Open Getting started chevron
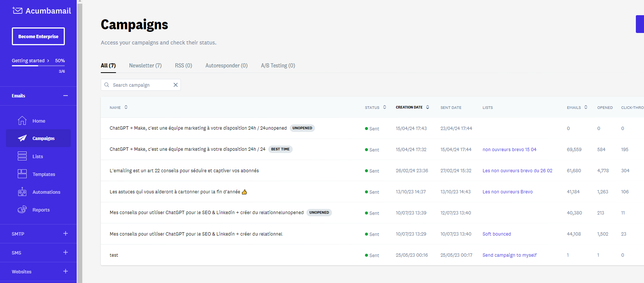 [x=48, y=61]
